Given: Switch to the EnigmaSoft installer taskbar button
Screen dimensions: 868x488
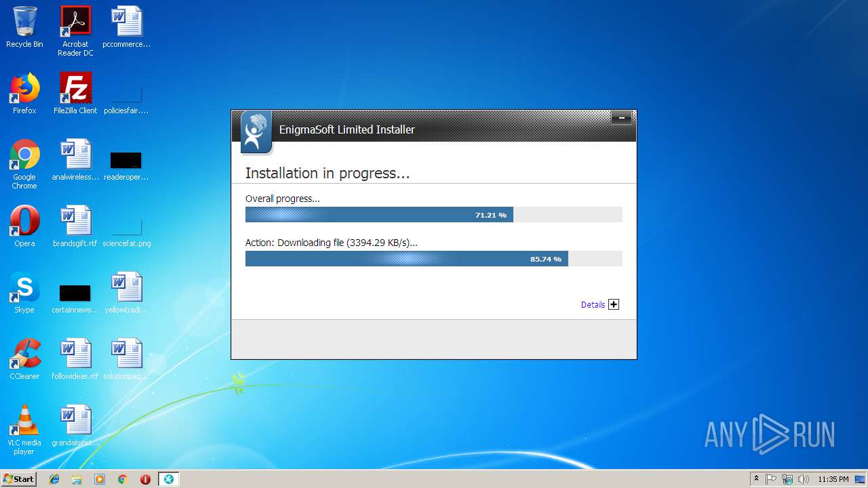Looking at the screenshot, I should pos(168,479).
